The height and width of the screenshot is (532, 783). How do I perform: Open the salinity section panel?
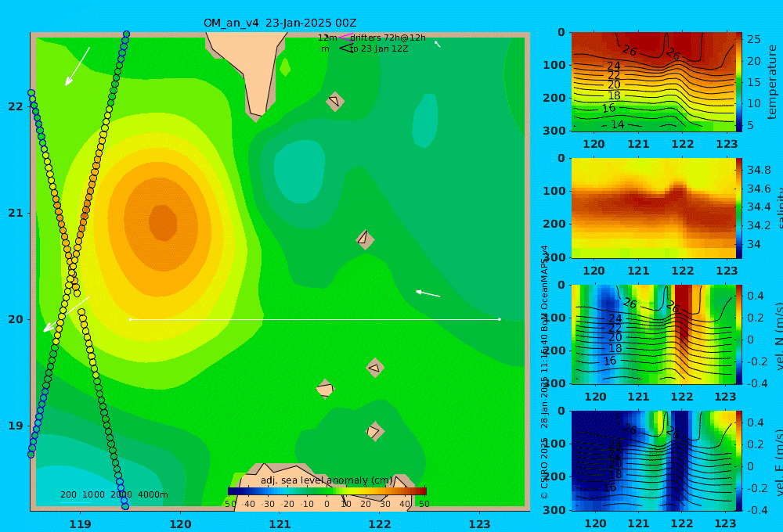click(x=654, y=208)
